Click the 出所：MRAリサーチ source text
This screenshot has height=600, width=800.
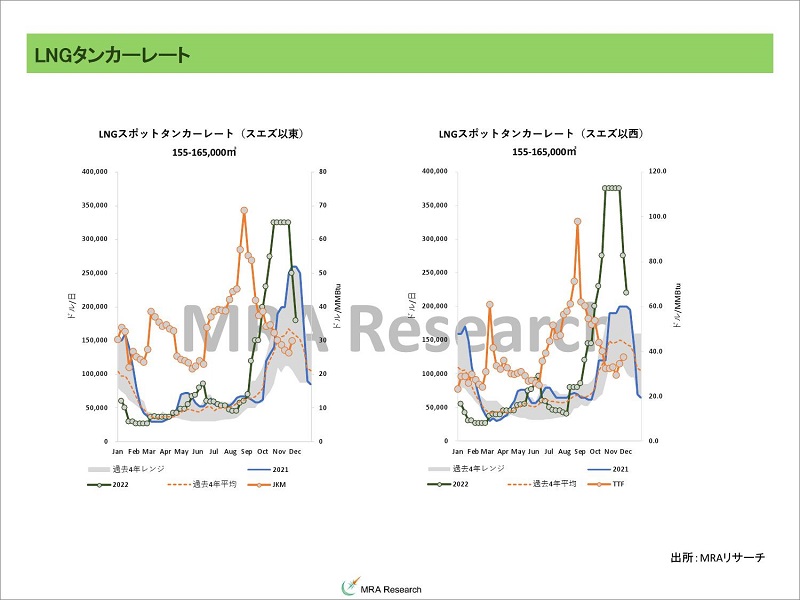click(717, 557)
